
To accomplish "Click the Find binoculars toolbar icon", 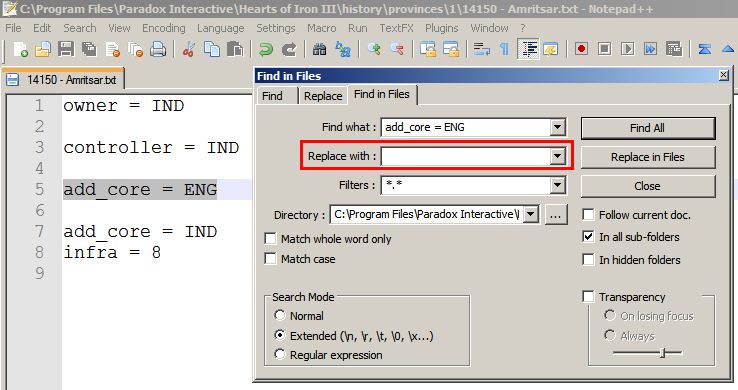I will tap(320, 49).
